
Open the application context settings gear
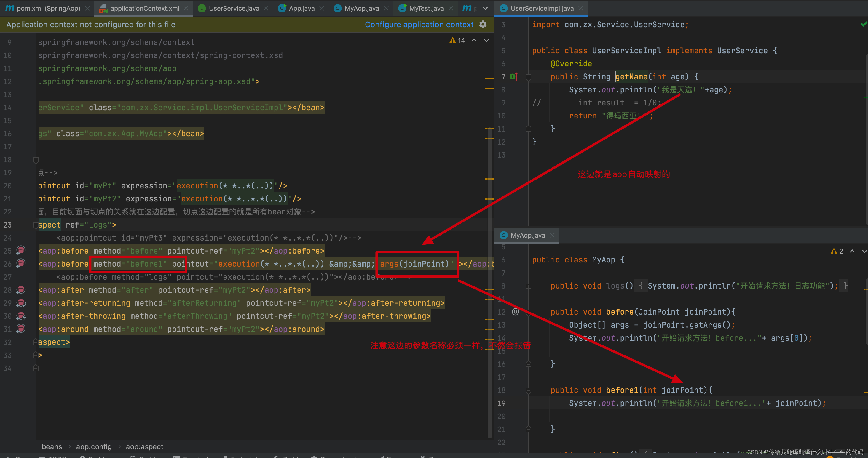click(x=483, y=24)
